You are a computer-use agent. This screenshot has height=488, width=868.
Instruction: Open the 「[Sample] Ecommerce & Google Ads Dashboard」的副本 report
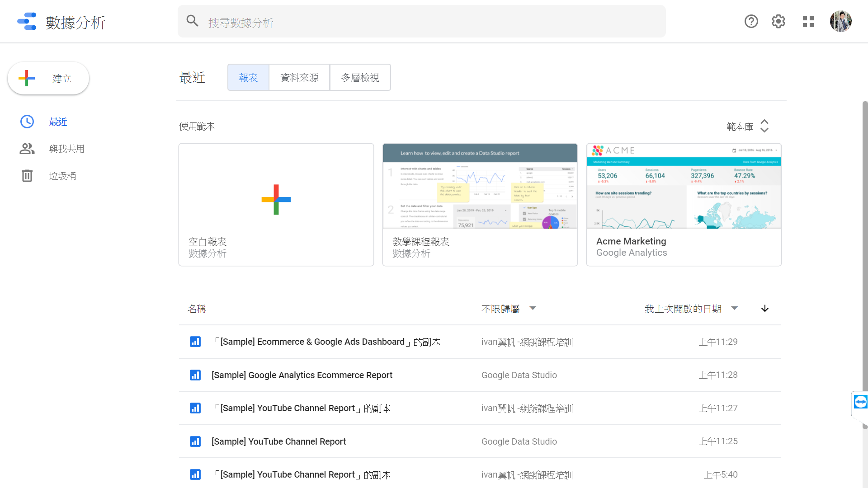point(480,342)
